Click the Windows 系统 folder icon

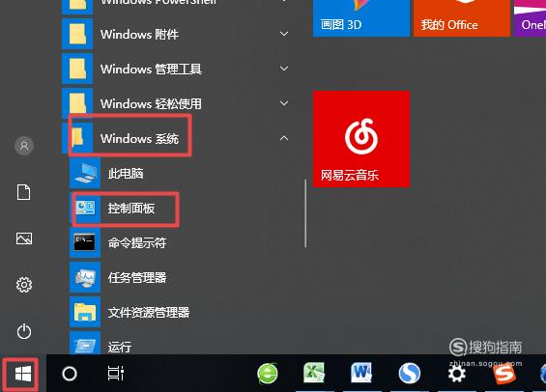(77, 138)
